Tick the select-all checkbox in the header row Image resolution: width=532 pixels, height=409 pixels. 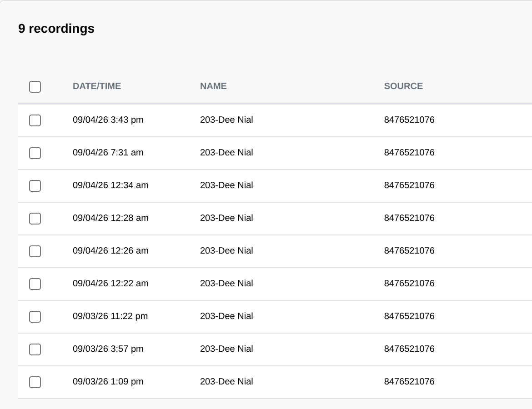point(35,87)
